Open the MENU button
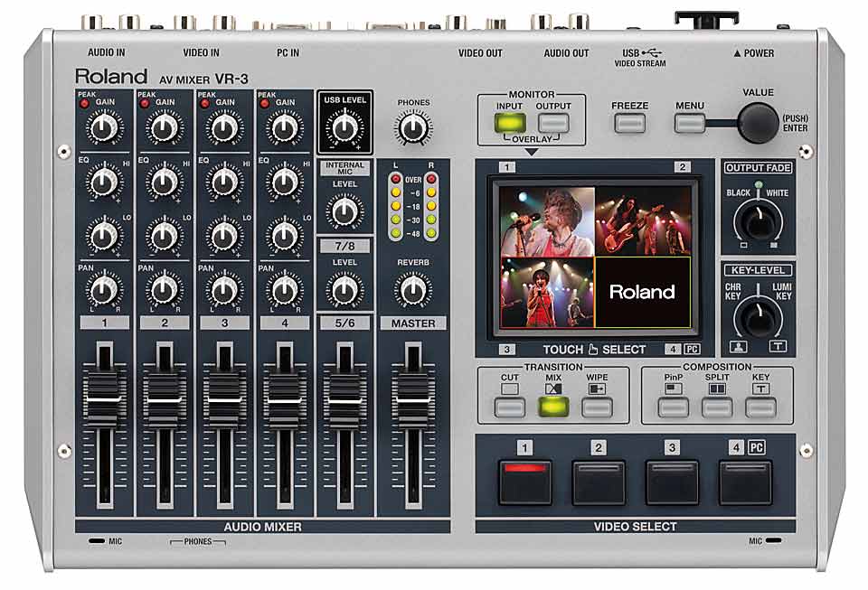This screenshot has width=868, height=590. (690, 123)
